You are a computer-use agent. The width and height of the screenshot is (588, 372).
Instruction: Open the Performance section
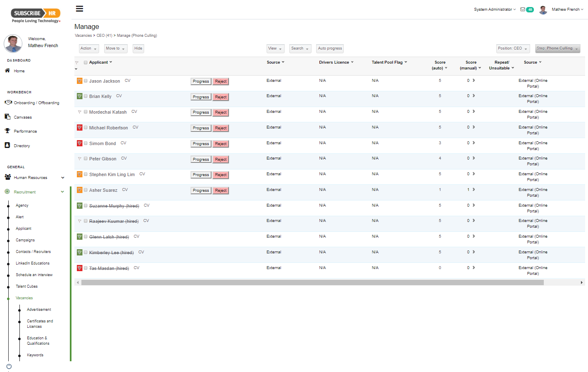click(x=25, y=131)
